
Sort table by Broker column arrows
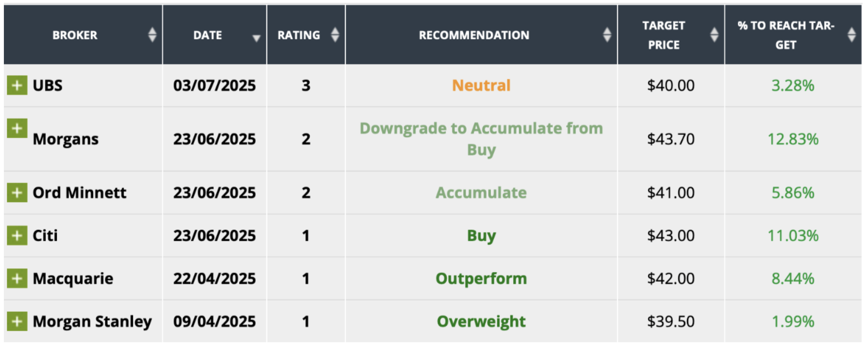pyautogui.click(x=152, y=35)
